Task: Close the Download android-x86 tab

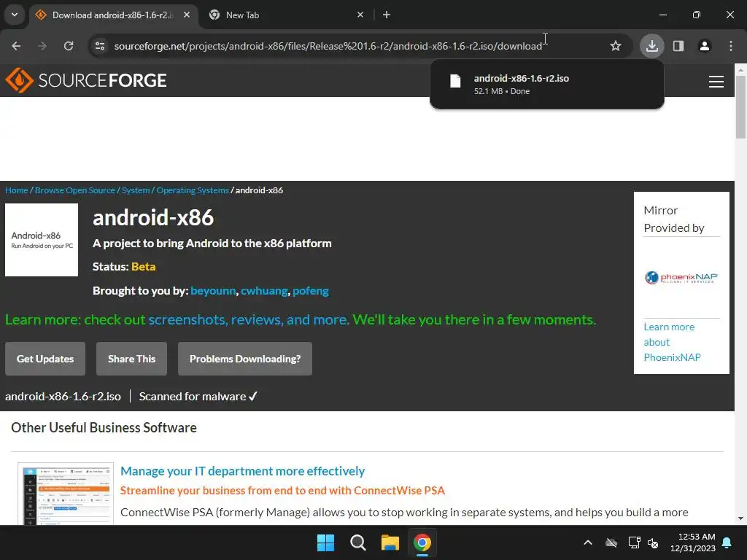Action: (187, 15)
